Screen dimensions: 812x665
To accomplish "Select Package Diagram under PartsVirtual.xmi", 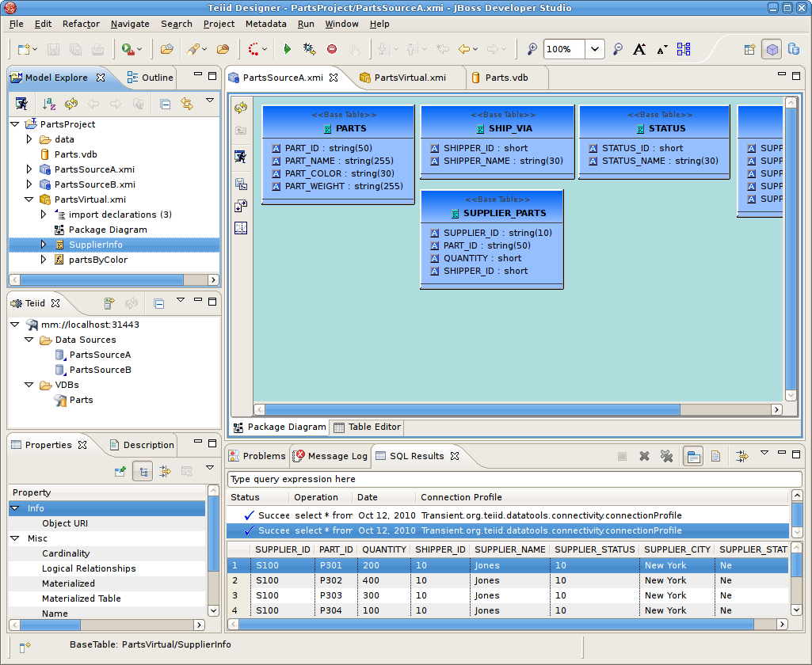I will pos(107,230).
